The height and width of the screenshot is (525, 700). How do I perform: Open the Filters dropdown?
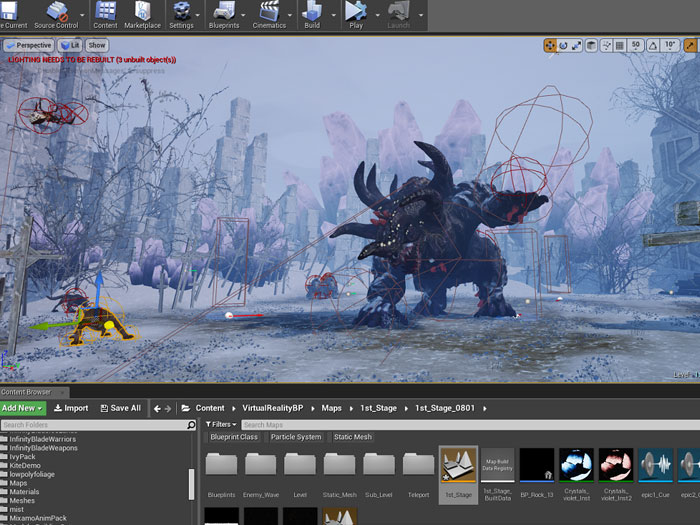click(221, 425)
